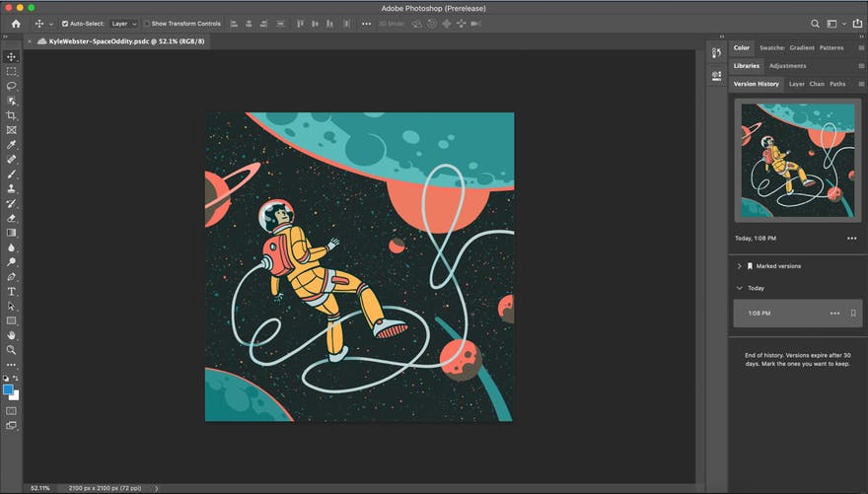Select the Type tool
Screen dimensions: 868x494
coord(12,292)
